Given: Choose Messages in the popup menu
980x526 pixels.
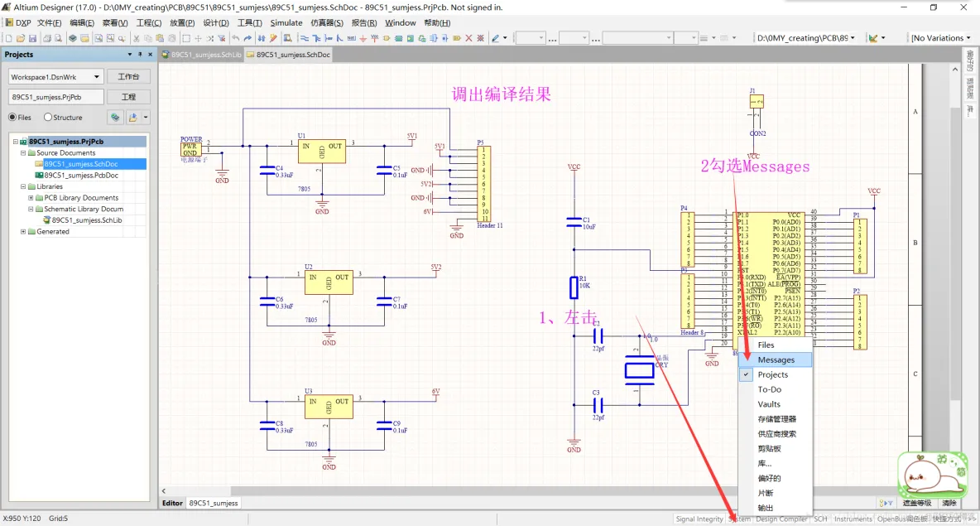Looking at the screenshot, I should (x=775, y=360).
